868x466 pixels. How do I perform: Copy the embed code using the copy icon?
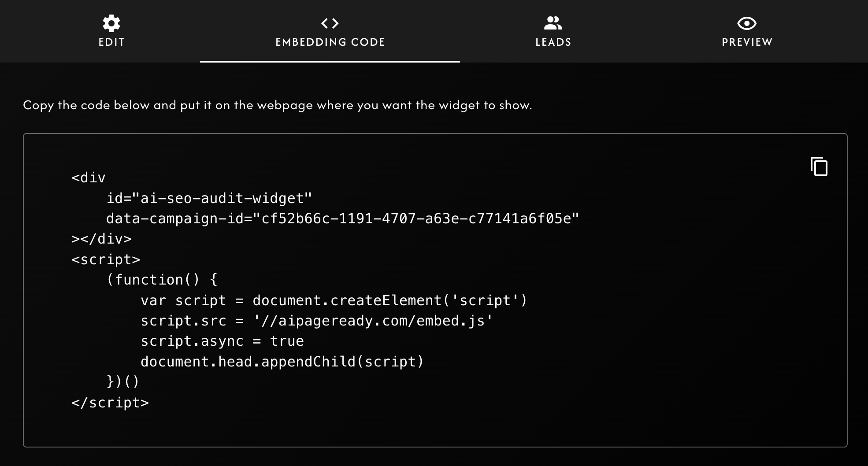click(x=819, y=166)
